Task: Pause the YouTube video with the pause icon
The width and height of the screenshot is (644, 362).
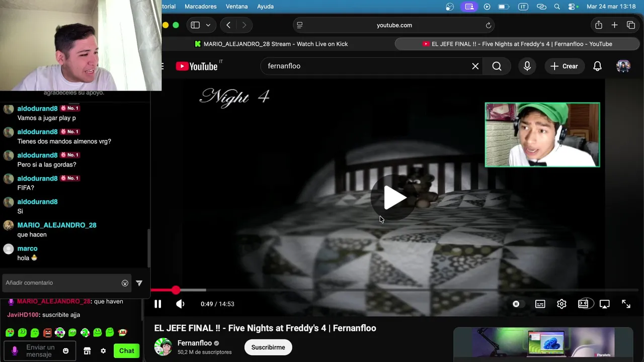Action: [x=157, y=304]
